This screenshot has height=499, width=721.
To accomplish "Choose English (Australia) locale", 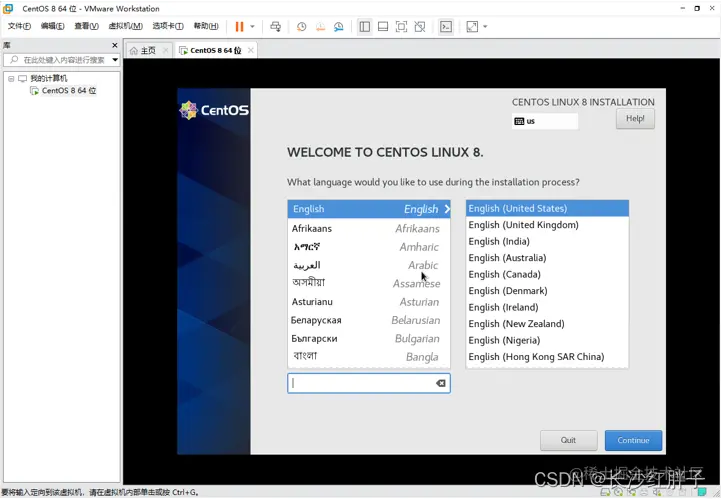I will [x=547, y=258].
